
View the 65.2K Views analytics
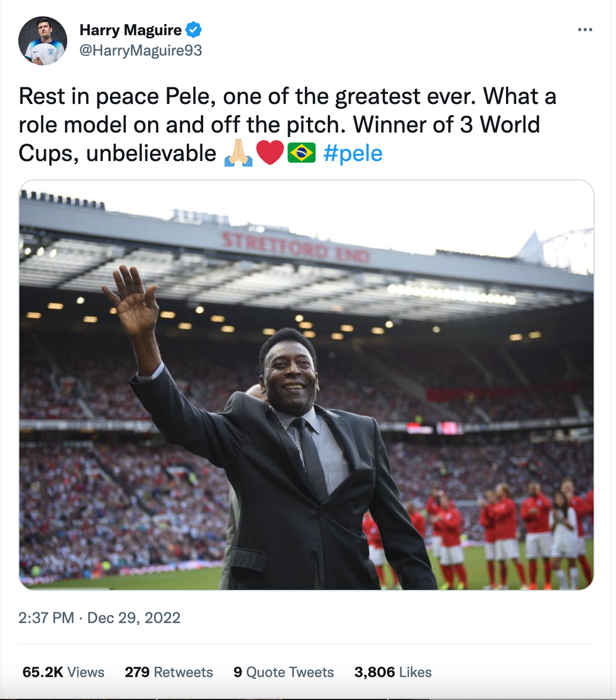tap(63, 672)
